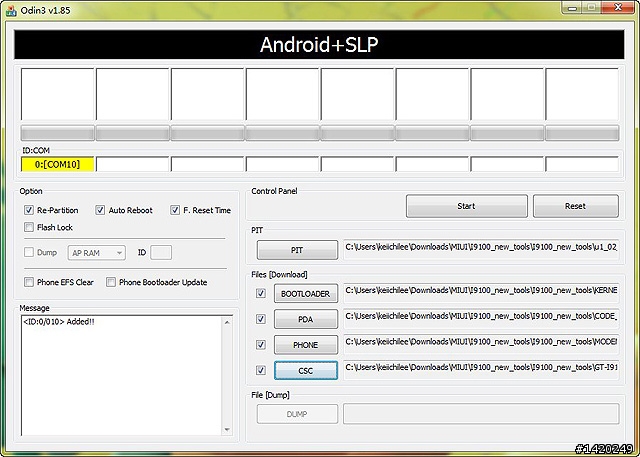Click the '<ID:0/010> Added!!' message line
The image size is (640, 457).
[59, 322]
